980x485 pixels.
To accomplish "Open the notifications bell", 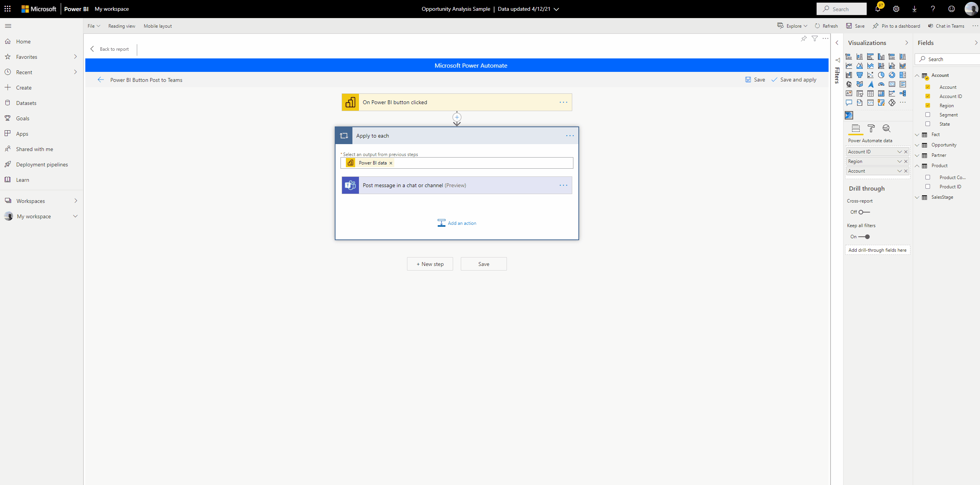I will (878, 9).
